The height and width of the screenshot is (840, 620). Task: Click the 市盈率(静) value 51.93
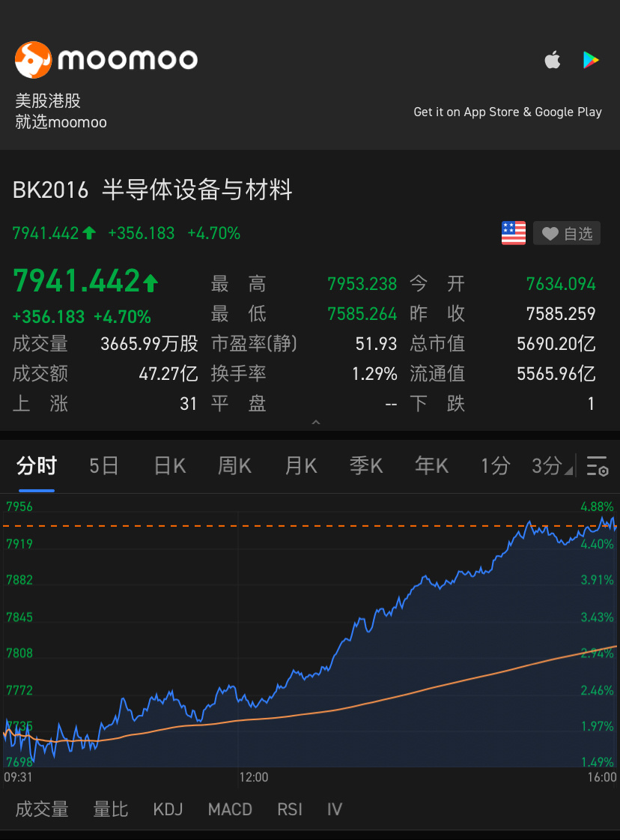tap(377, 344)
